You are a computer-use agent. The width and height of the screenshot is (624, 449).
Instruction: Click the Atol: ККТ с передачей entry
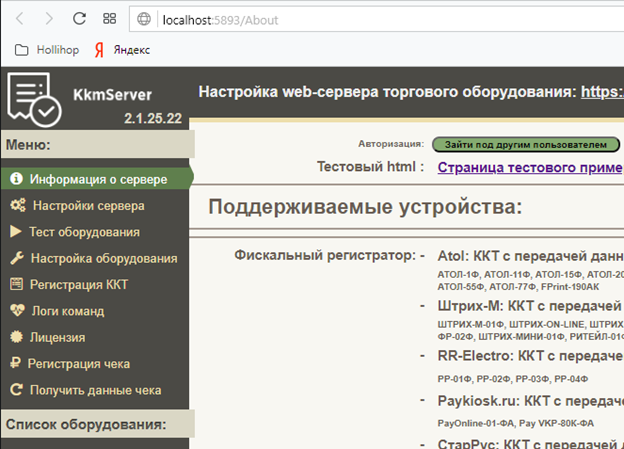tap(530, 256)
